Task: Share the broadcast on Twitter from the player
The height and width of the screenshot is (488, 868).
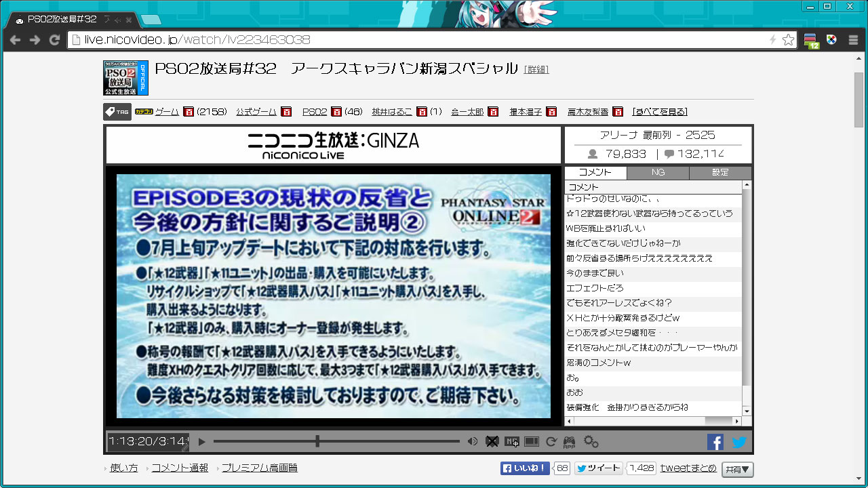Action: 739,442
